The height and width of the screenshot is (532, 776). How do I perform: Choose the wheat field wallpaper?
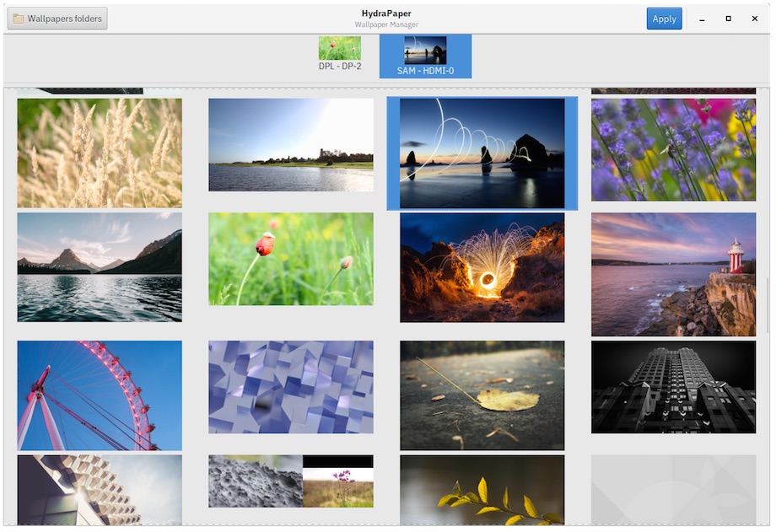[100, 153]
